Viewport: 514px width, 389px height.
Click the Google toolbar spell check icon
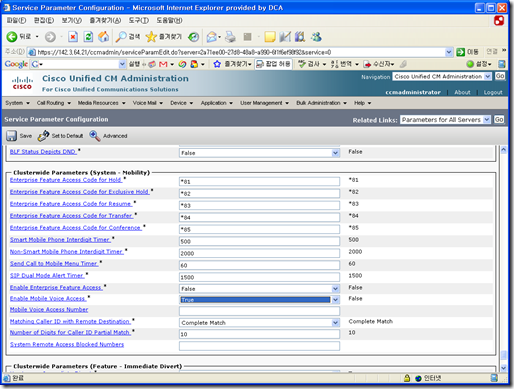(x=302, y=64)
